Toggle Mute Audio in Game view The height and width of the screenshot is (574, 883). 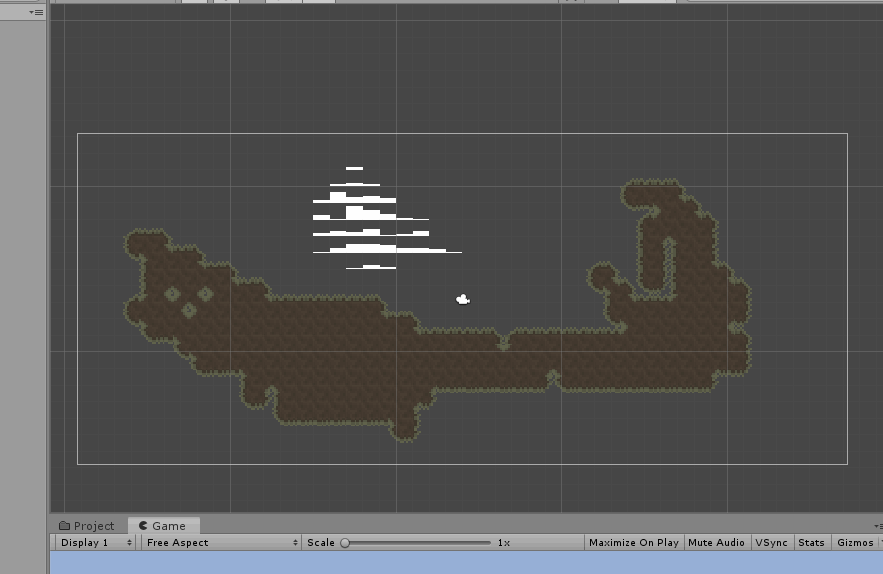(716, 542)
